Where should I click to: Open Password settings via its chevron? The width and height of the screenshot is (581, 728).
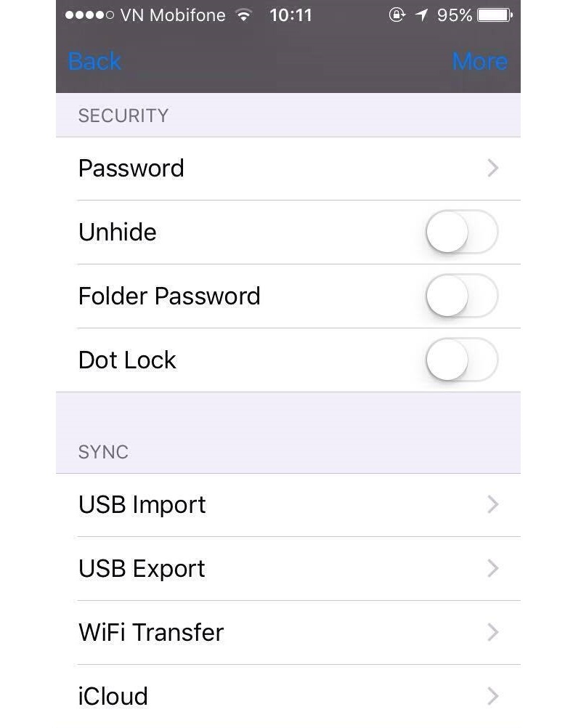pyautogui.click(x=493, y=169)
